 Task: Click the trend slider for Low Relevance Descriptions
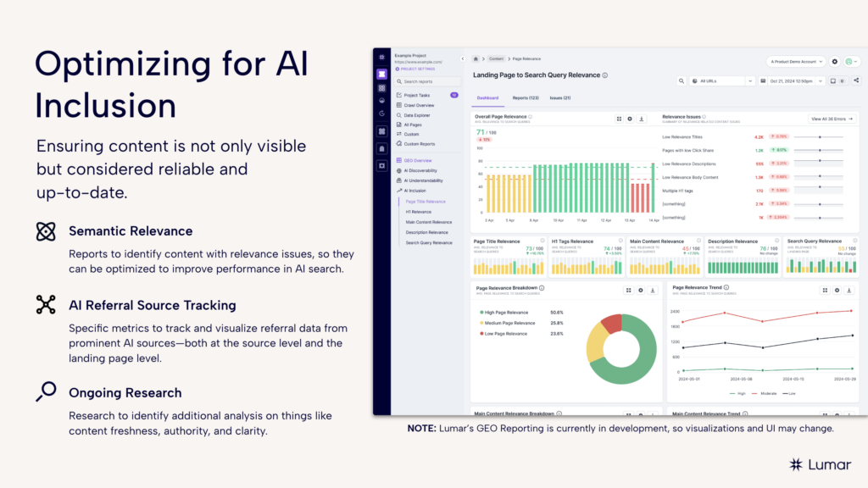coord(819,162)
